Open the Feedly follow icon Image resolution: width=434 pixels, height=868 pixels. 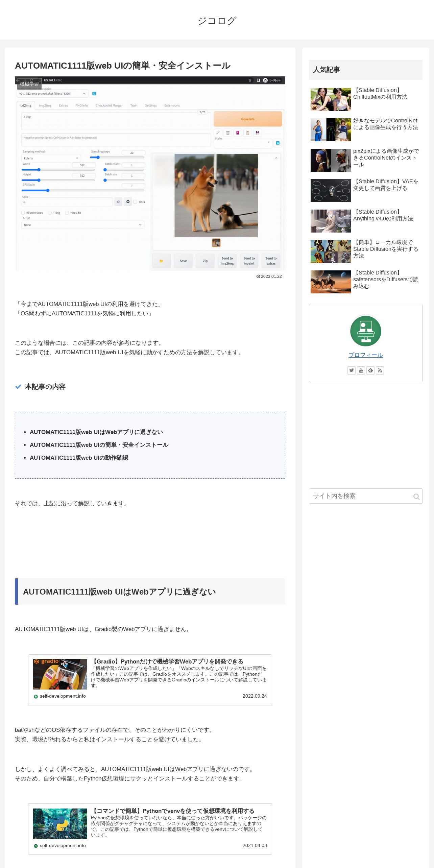pyautogui.click(x=370, y=370)
